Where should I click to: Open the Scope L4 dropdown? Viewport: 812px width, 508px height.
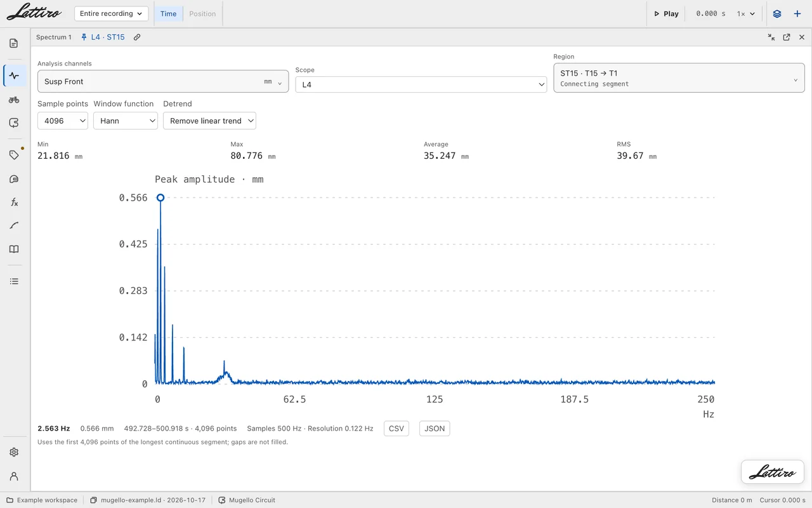(x=421, y=84)
